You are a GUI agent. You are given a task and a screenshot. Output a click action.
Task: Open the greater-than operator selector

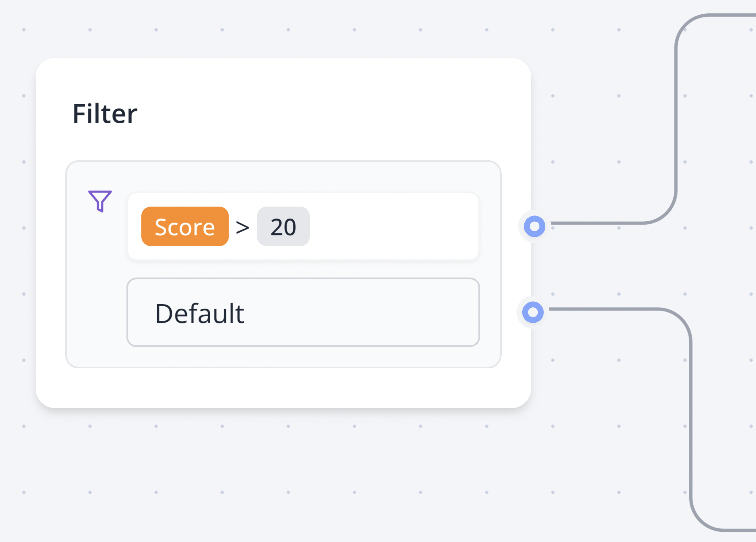coord(243,227)
